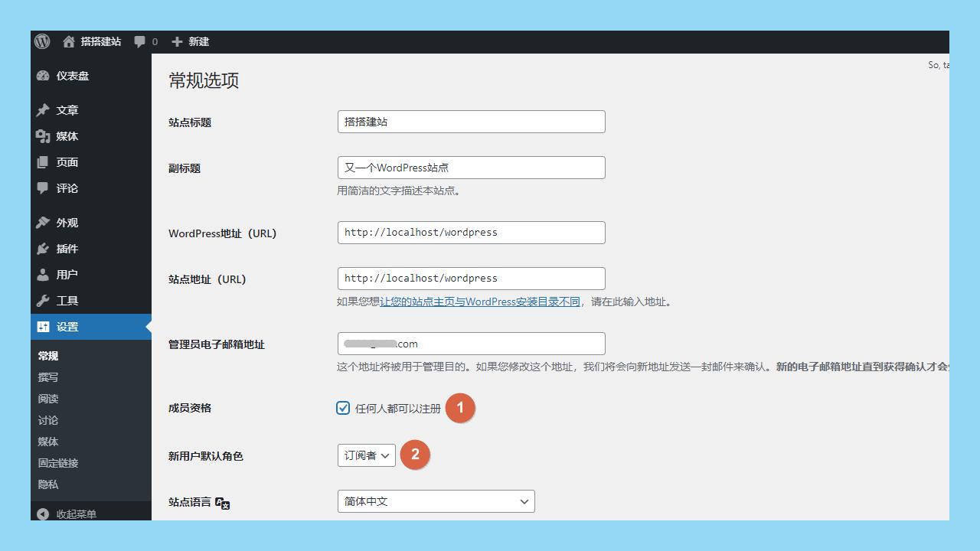Switch to the 讨论 settings section
Viewport: 980px width, 551px height.
(x=47, y=419)
